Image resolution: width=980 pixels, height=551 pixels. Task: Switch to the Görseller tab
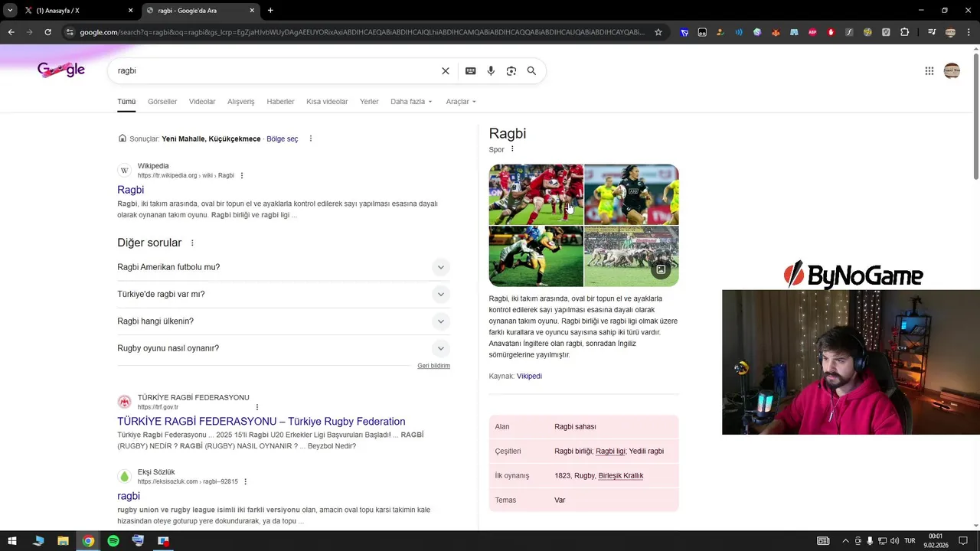[x=162, y=102]
